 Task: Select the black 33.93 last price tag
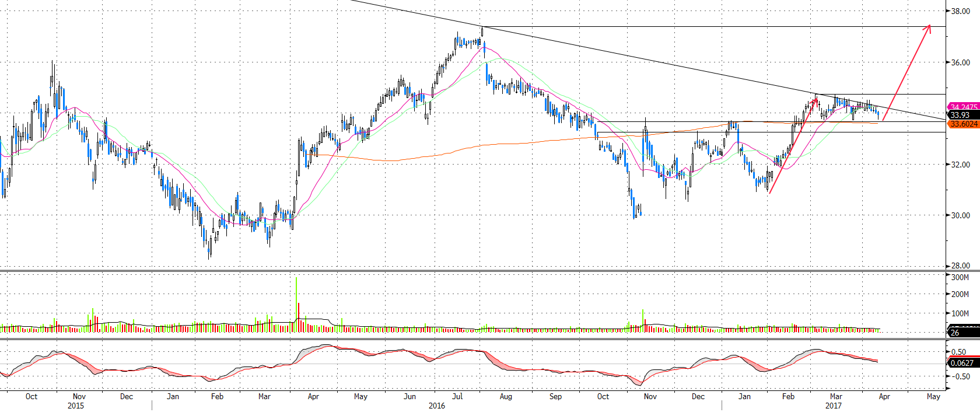tap(964, 116)
